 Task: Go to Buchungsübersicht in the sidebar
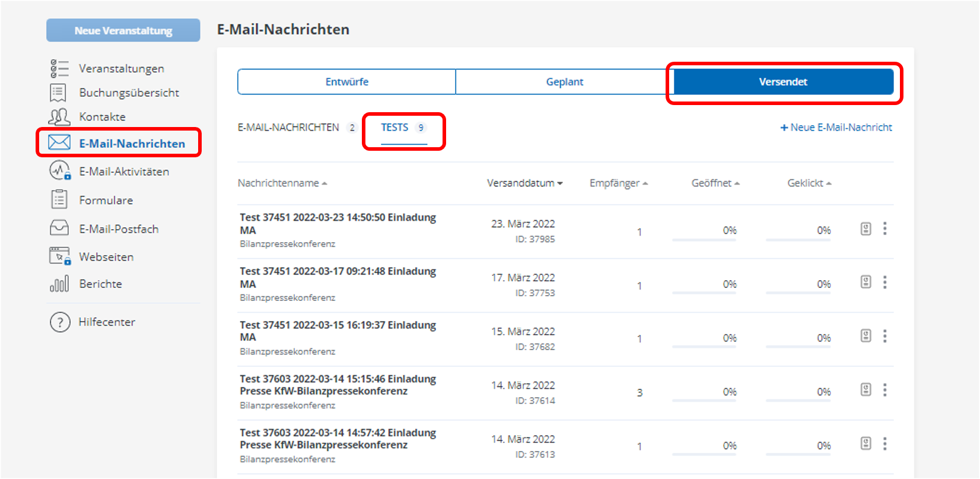(x=129, y=93)
